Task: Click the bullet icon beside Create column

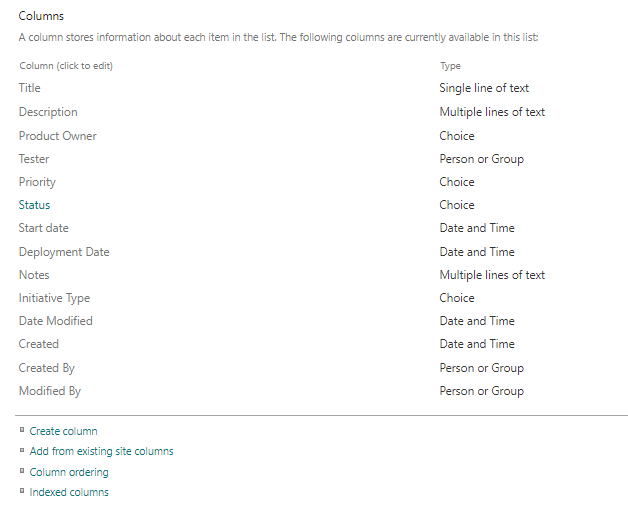Action: (x=22, y=430)
